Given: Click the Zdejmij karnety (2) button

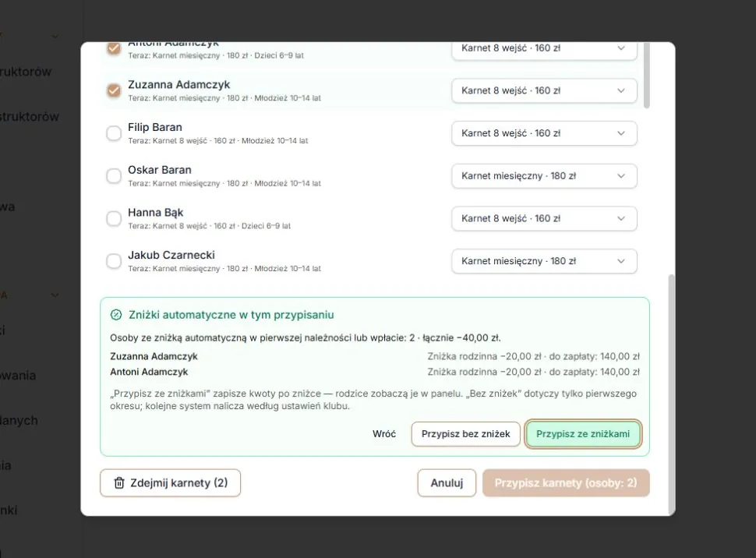Looking at the screenshot, I should point(170,482).
